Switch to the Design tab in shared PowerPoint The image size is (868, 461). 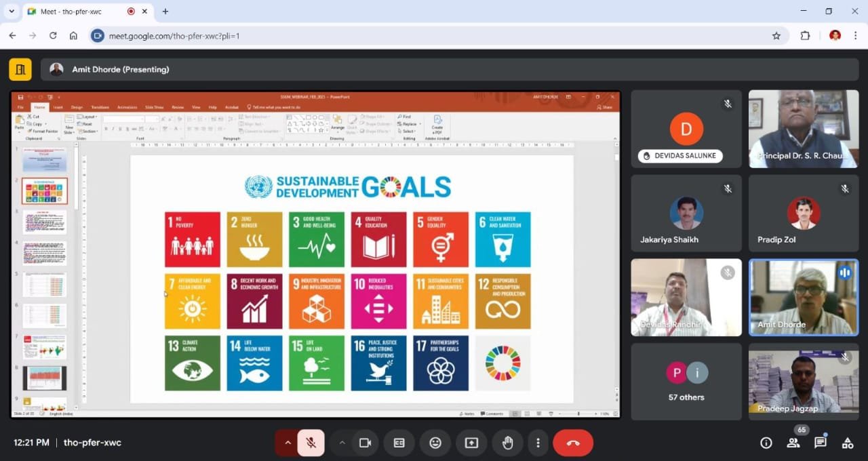[77, 107]
